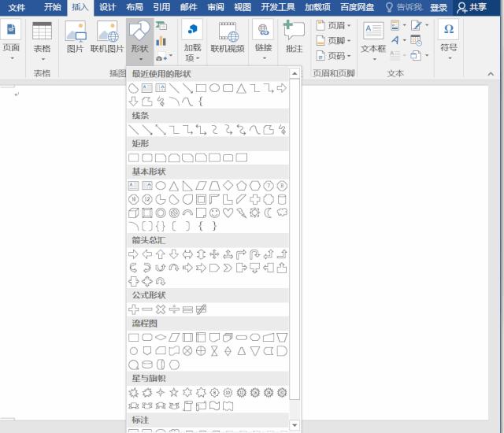Image resolution: width=504 pixels, height=433 pixels.
Task: Select the cube shape in 基本形状
Action: [133, 213]
